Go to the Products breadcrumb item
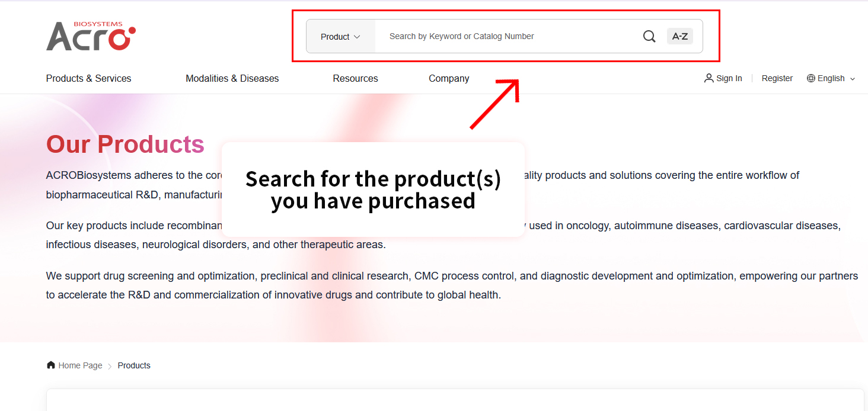Screen dimensions: 868x411 (x=134, y=365)
